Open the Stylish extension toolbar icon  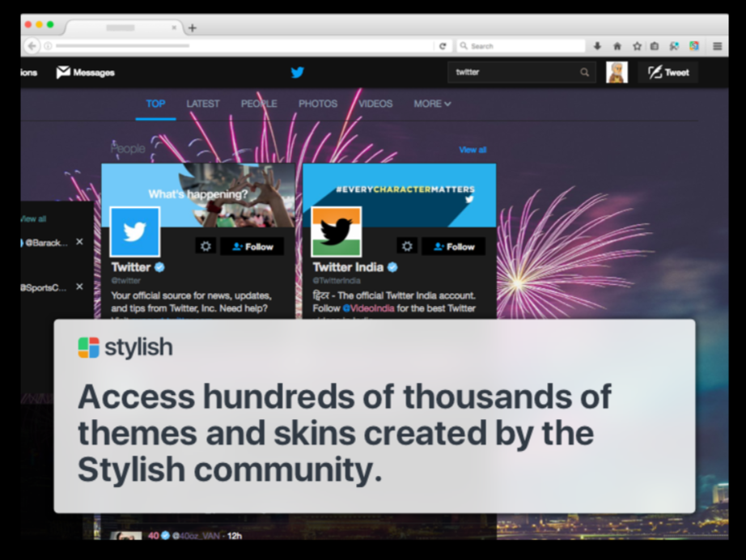point(694,46)
